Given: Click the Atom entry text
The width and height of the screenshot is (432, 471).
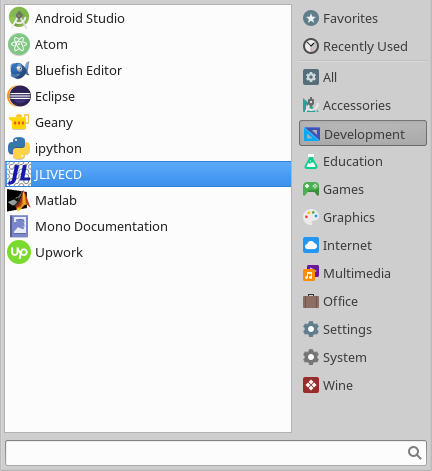Looking at the screenshot, I should pyautogui.click(x=51, y=44).
